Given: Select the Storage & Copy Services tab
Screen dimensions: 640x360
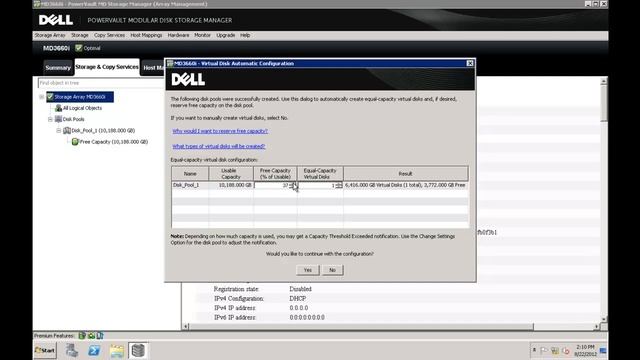Looking at the screenshot, I should [107, 67].
